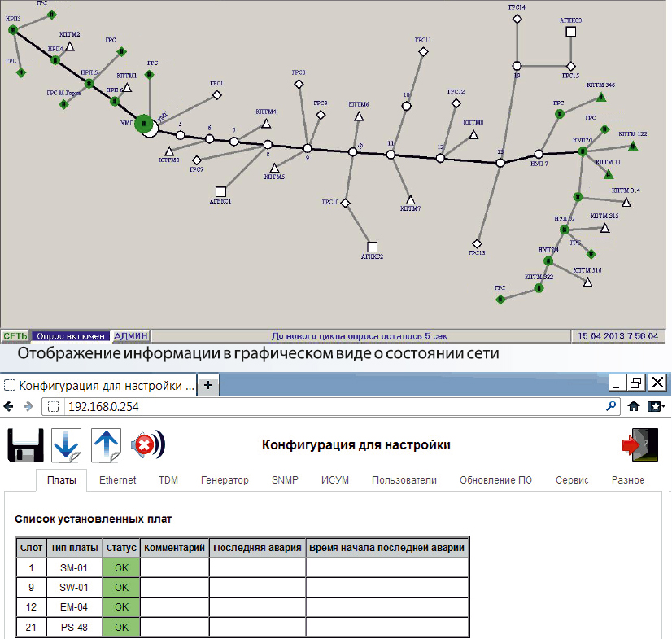Image resolution: width=672 pixels, height=639 pixels.
Task: Click the КПТМ4 triangle node
Action: (266, 124)
